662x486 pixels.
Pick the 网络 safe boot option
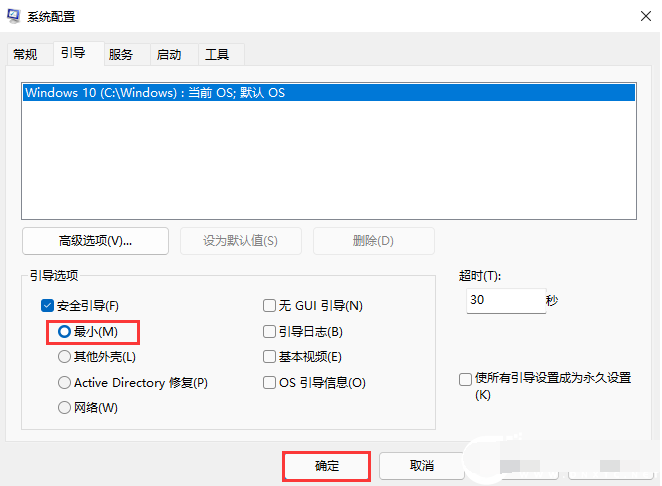[65, 408]
